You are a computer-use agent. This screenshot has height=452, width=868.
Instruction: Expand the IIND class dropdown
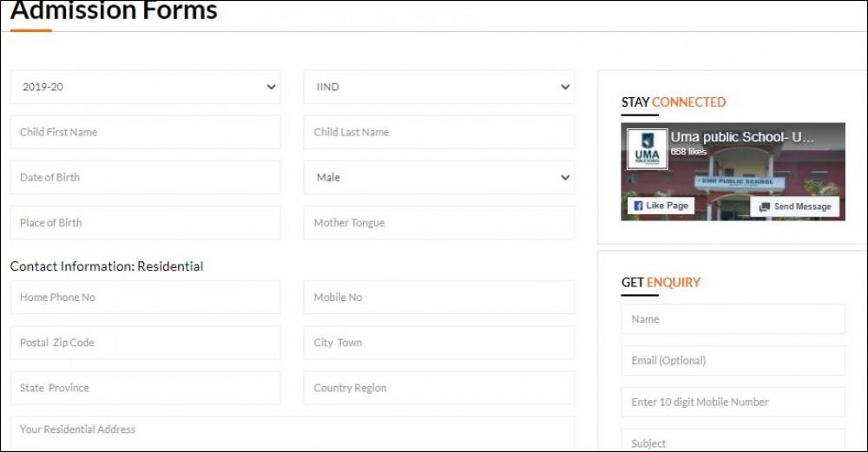coord(438,87)
